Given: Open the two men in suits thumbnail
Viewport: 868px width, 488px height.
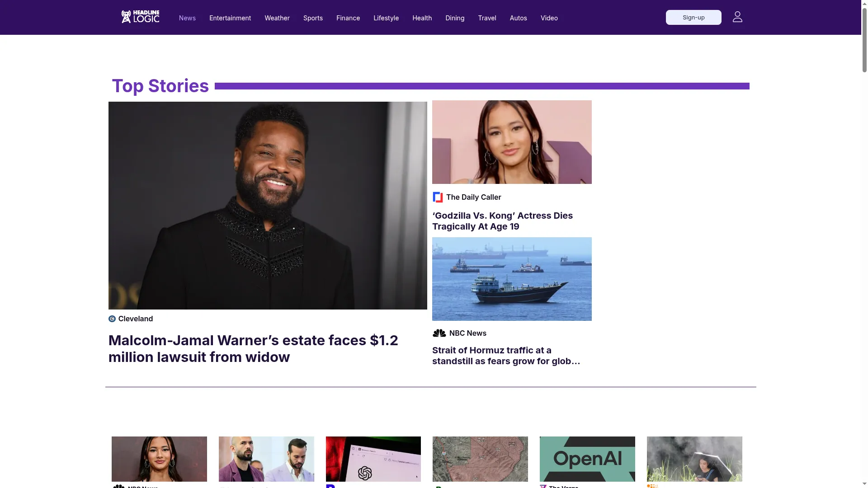Looking at the screenshot, I should tap(266, 459).
